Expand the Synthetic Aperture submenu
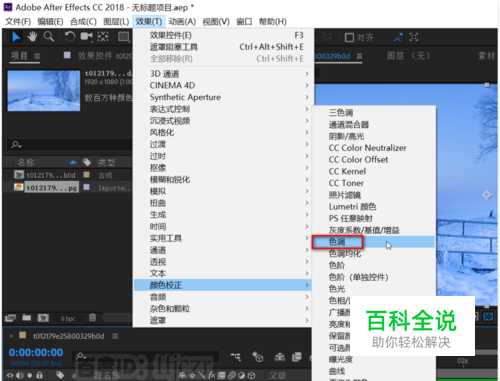The height and width of the screenshot is (381, 500). [x=222, y=97]
